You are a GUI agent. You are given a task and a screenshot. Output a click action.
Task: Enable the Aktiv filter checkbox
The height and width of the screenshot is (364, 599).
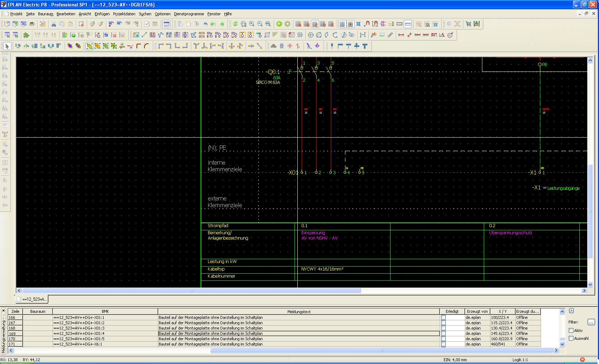[x=571, y=331]
